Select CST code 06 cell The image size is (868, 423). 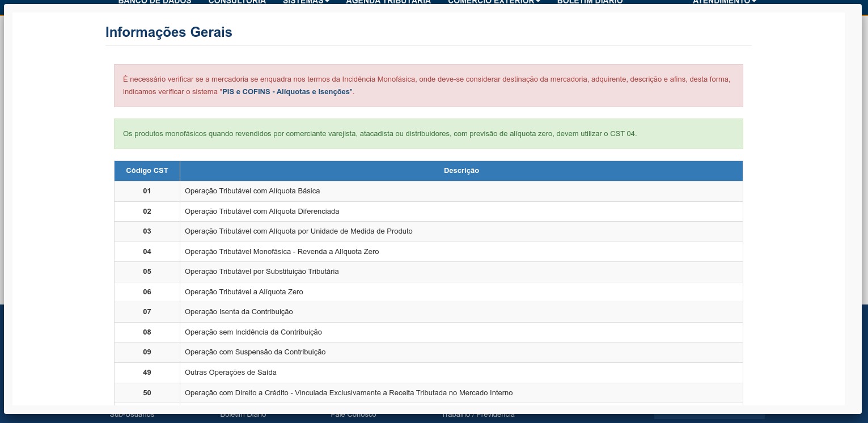coord(147,292)
